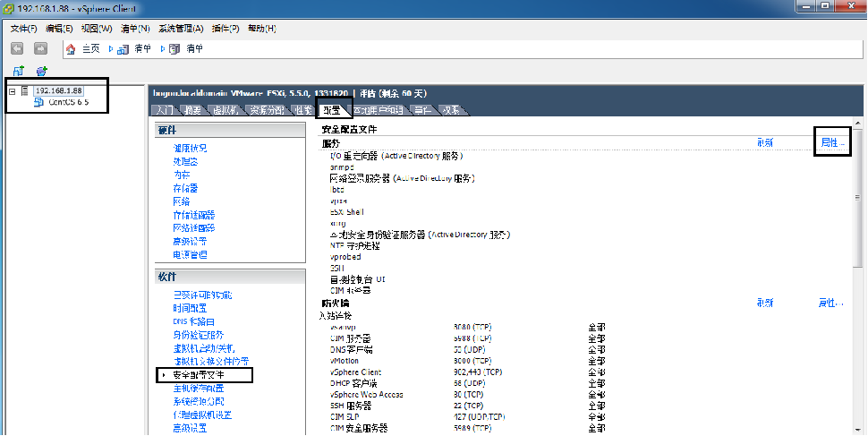Open 网络适配器 settings

click(194, 228)
